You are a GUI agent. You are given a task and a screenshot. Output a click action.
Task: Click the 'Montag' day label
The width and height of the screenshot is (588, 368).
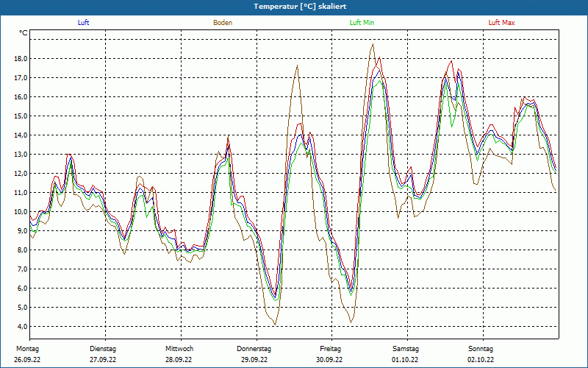click(x=27, y=349)
